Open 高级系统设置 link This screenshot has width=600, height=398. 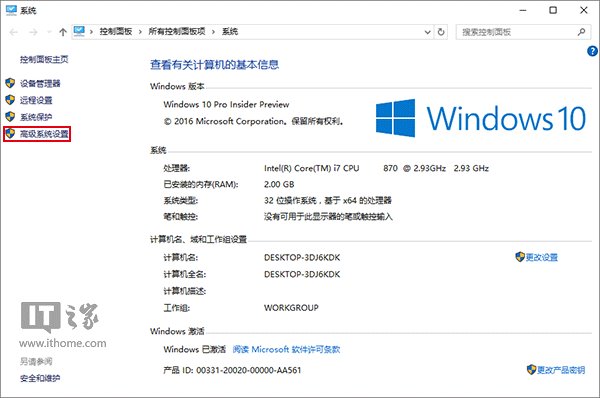click(x=44, y=134)
